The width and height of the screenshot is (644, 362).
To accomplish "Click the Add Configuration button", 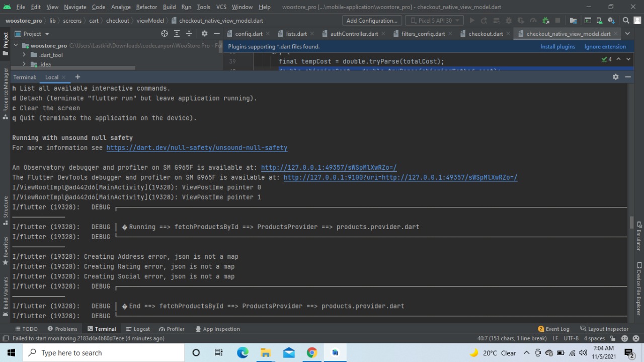I will pos(372,21).
